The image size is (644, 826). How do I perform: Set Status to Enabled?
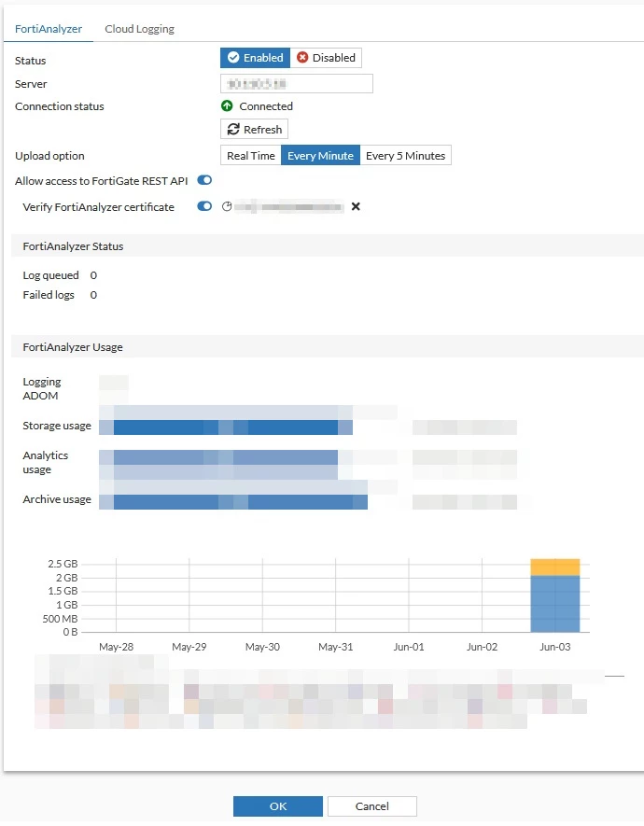coord(256,58)
